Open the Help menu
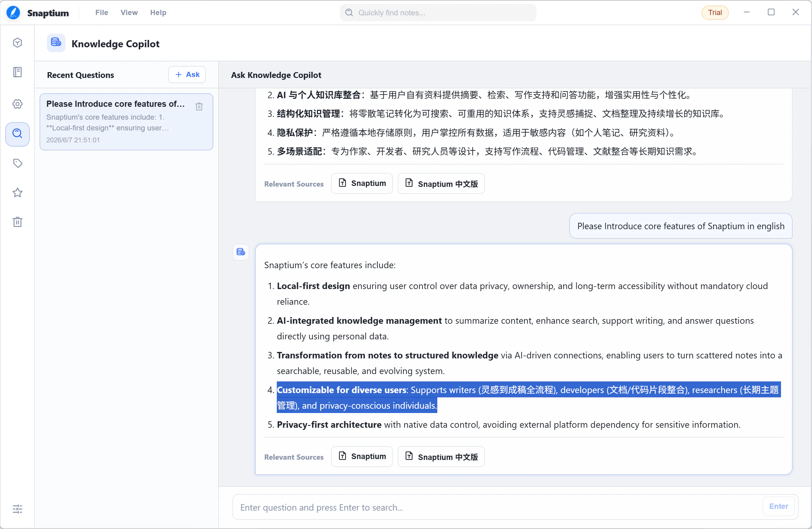This screenshot has width=812, height=529. tap(158, 13)
